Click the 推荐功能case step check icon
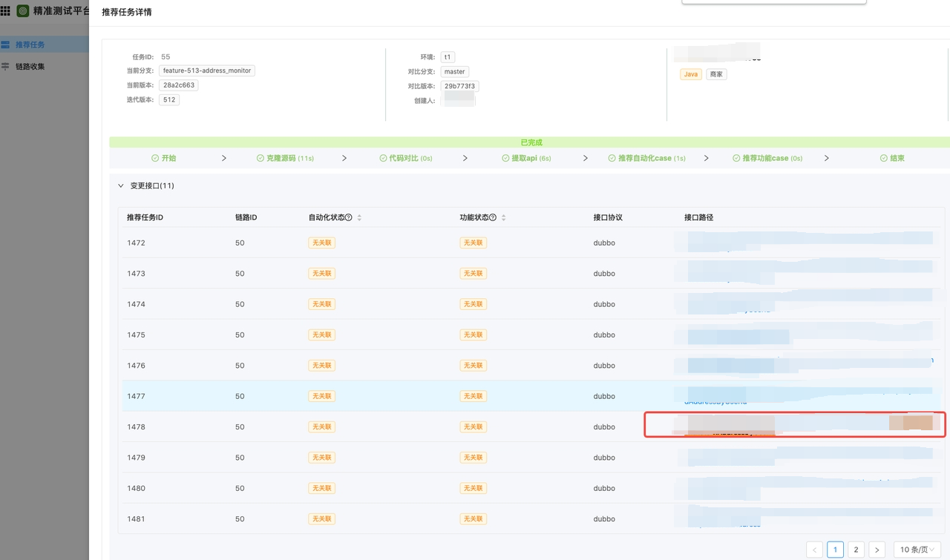Screen dimensions: 950x560 click(736, 158)
